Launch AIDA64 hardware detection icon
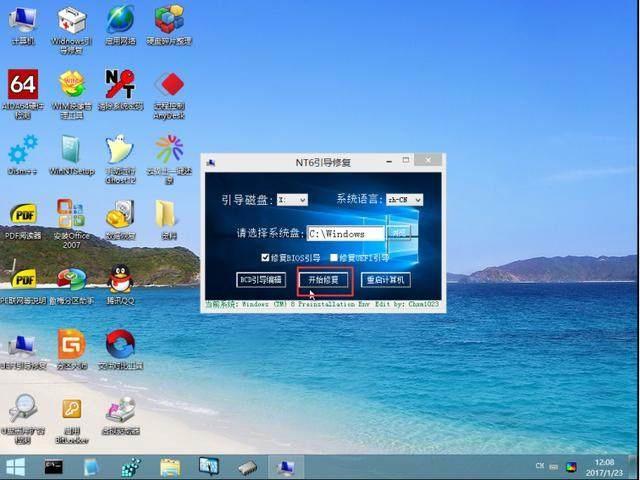Screen dimensions: 640x480 coord(23,94)
